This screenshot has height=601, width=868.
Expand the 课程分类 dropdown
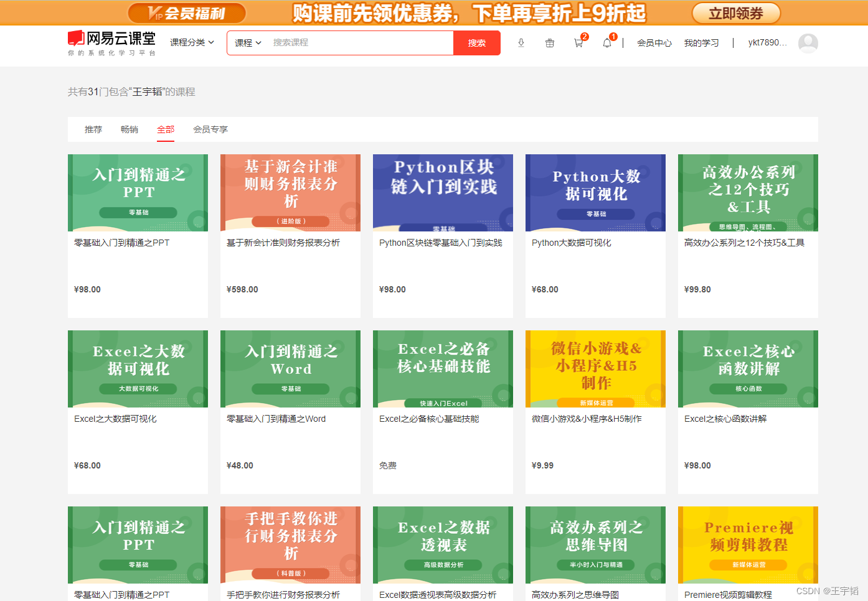pyautogui.click(x=192, y=42)
